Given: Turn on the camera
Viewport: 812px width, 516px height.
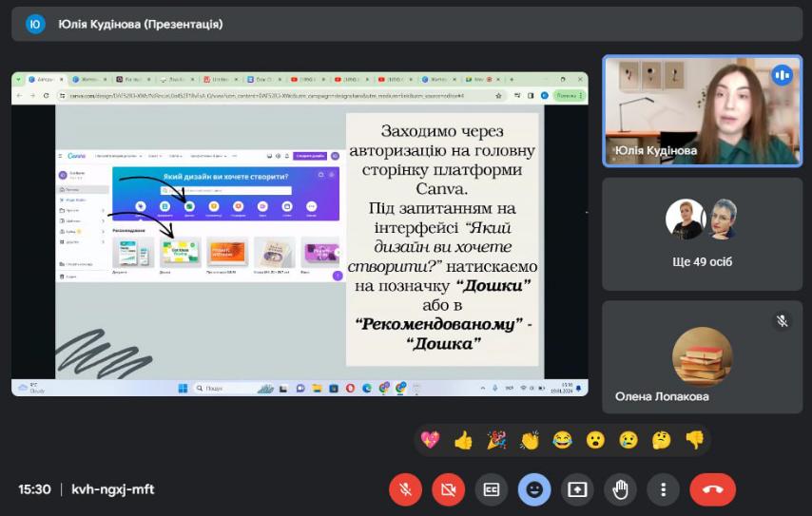Looking at the screenshot, I should pyautogui.click(x=449, y=489).
